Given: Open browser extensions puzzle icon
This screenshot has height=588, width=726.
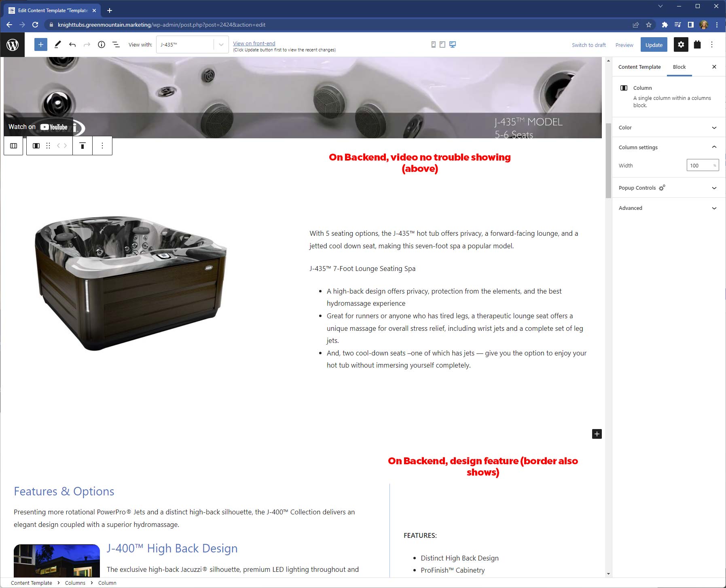Looking at the screenshot, I should pos(665,25).
